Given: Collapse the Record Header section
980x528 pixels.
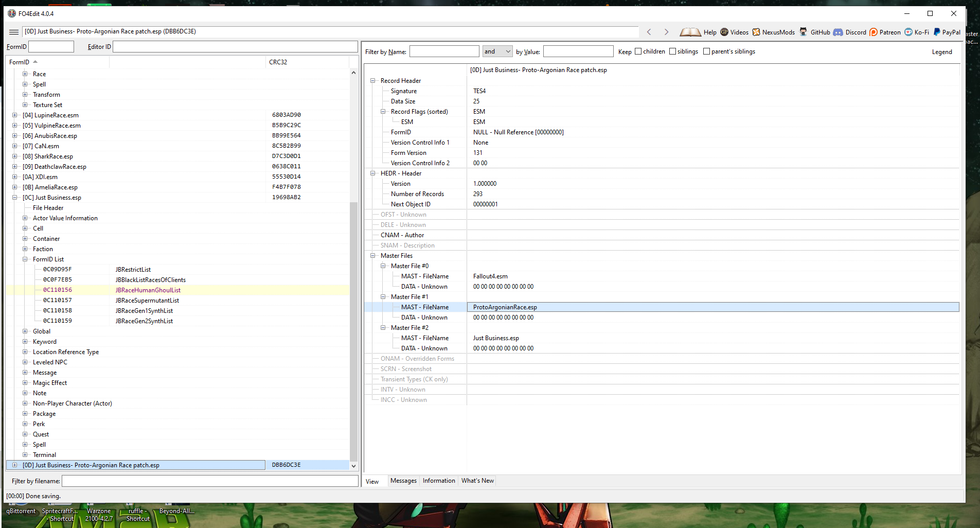Looking at the screenshot, I should click(x=373, y=81).
